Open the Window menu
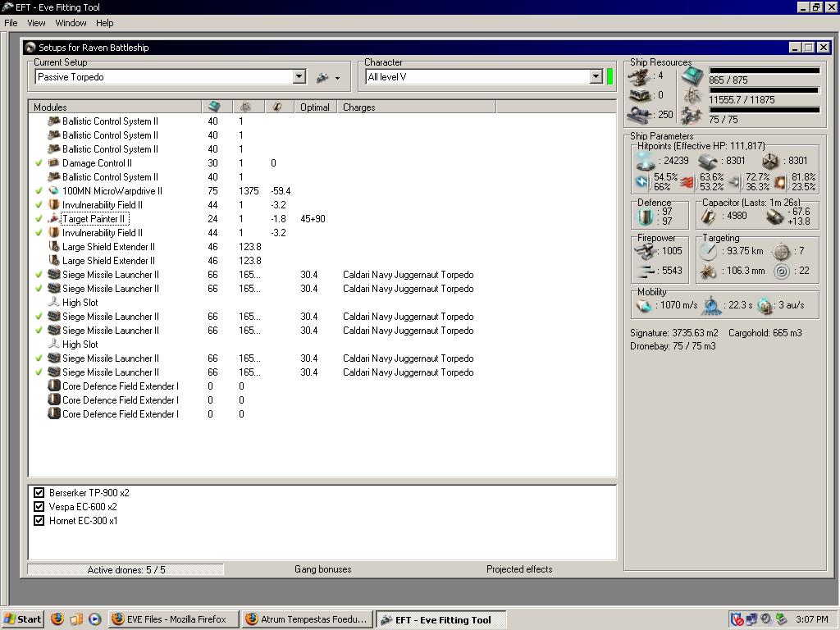 (71, 23)
